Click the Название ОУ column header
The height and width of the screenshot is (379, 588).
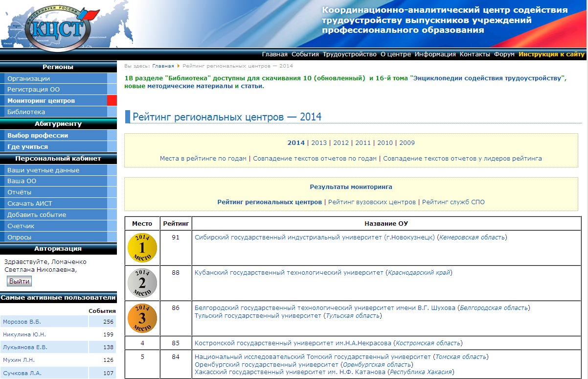click(x=386, y=224)
